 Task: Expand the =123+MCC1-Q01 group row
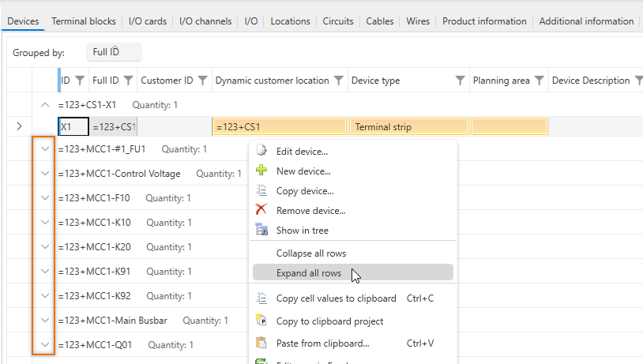45,345
